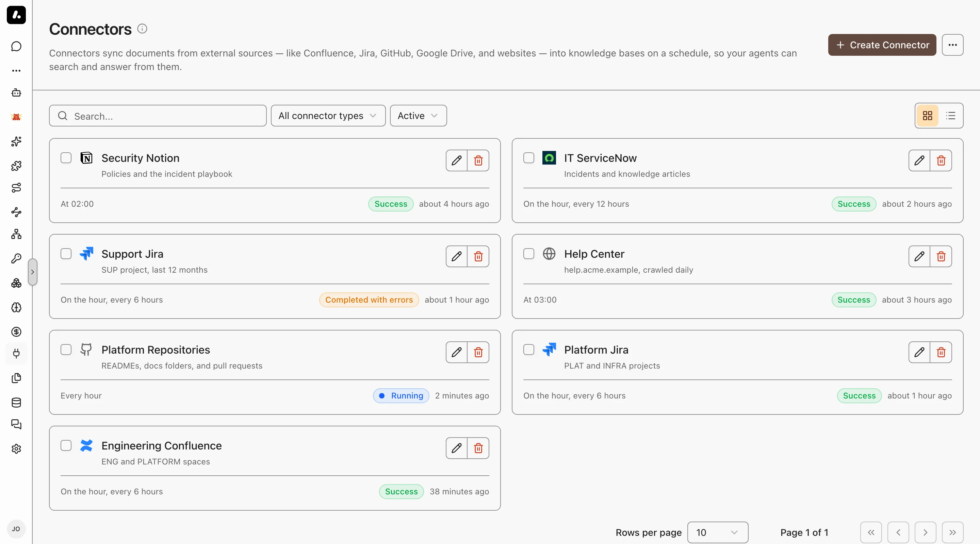Click the connector Search field

pyautogui.click(x=158, y=116)
